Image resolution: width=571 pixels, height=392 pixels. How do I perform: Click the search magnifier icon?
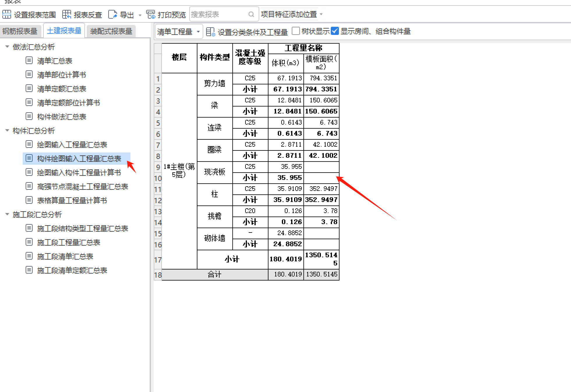pos(251,14)
